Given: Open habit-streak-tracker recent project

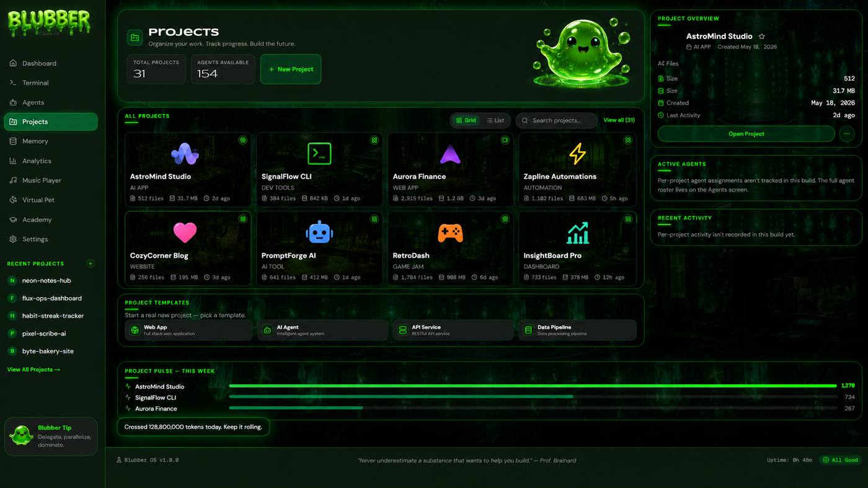Looking at the screenshot, I should 51,316.
